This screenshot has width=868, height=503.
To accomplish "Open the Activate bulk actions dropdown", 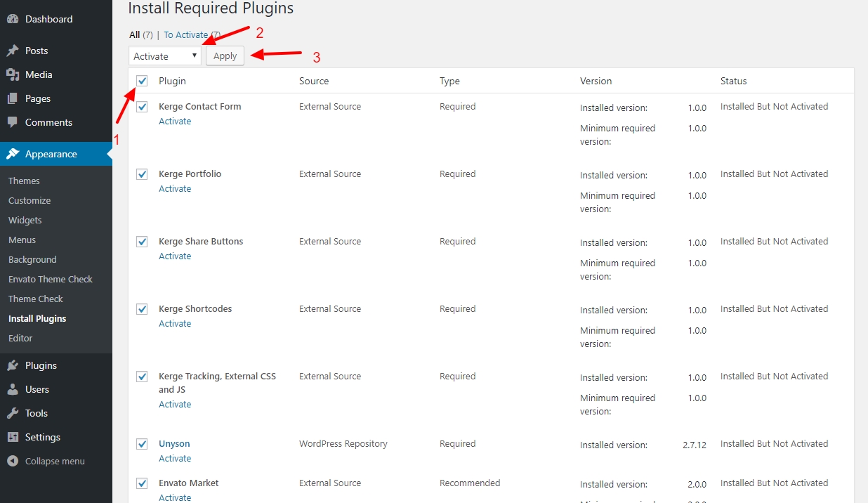I will [165, 56].
